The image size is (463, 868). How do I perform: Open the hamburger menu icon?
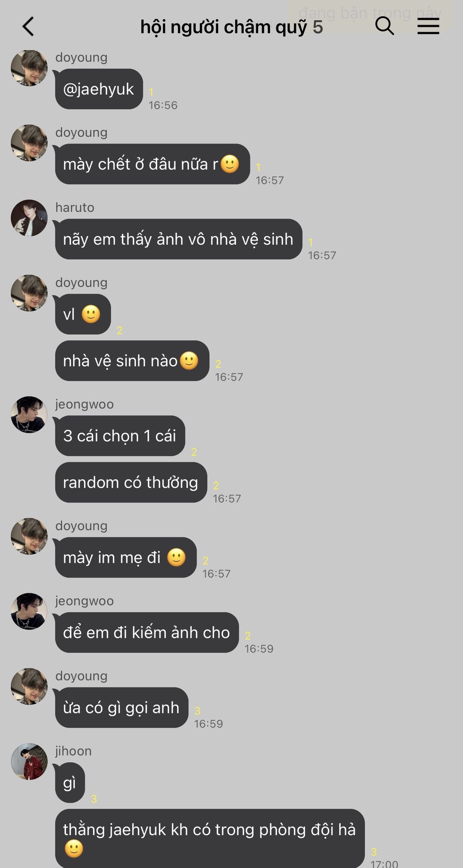click(x=428, y=26)
